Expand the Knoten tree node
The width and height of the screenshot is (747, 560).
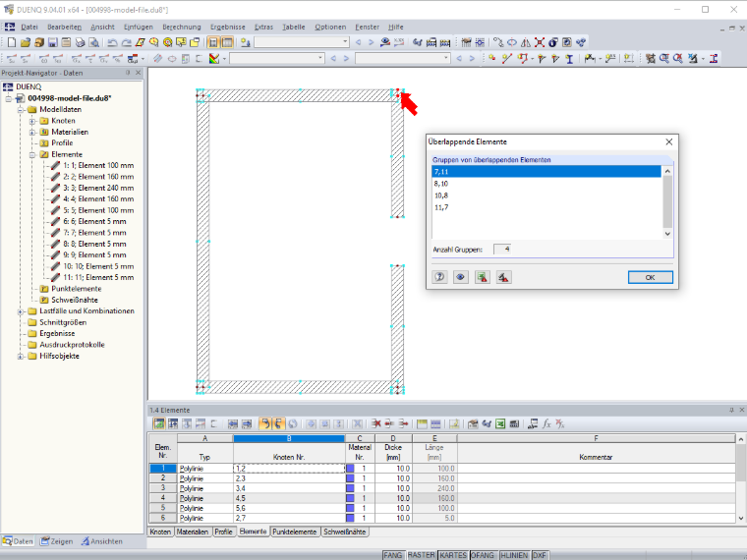32,121
